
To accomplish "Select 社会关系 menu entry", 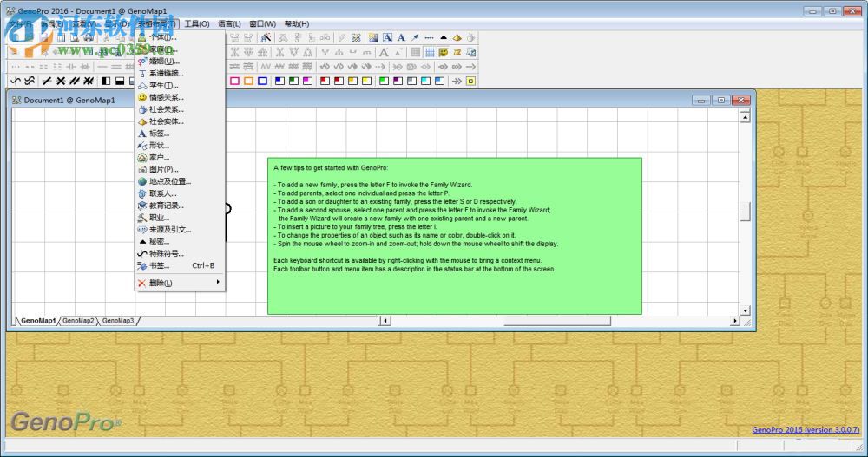I will [x=180, y=109].
